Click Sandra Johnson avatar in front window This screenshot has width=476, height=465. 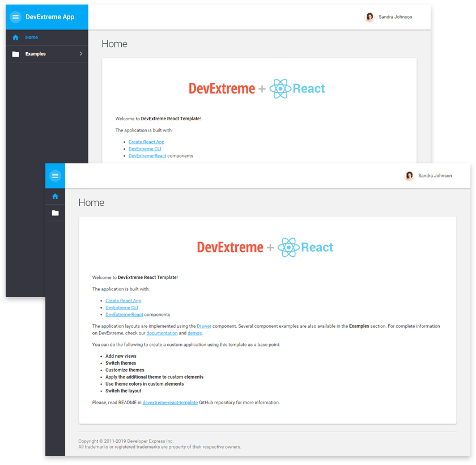409,176
